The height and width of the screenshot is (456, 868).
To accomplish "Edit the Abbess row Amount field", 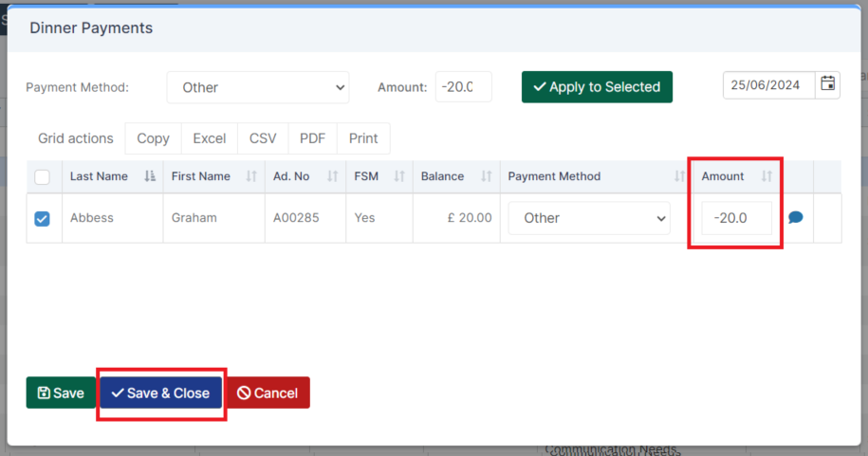I will click(736, 218).
